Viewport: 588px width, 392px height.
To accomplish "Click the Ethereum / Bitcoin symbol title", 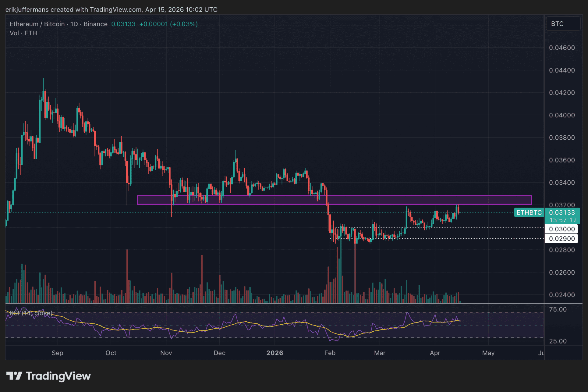I will [37, 24].
